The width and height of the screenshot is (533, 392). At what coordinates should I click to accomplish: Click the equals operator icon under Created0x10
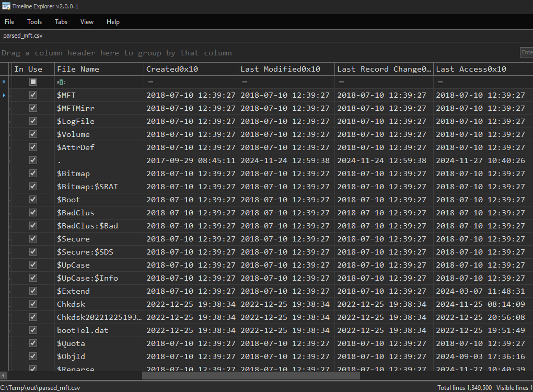[x=150, y=82]
